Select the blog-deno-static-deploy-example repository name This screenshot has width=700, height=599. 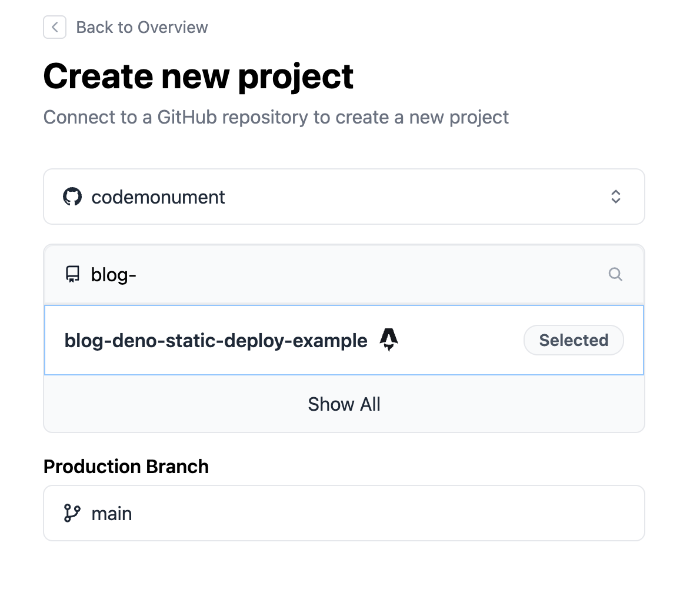click(x=216, y=340)
